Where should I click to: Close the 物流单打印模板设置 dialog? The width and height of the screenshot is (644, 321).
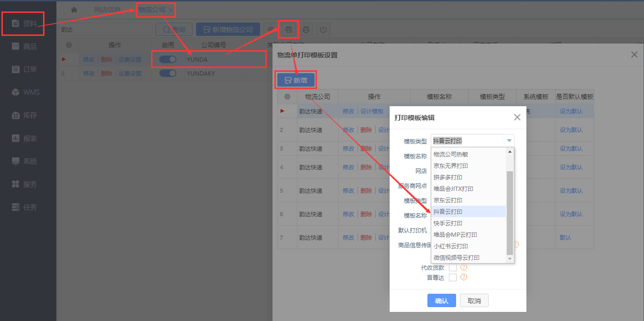pyautogui.click(x=634, y=55)
